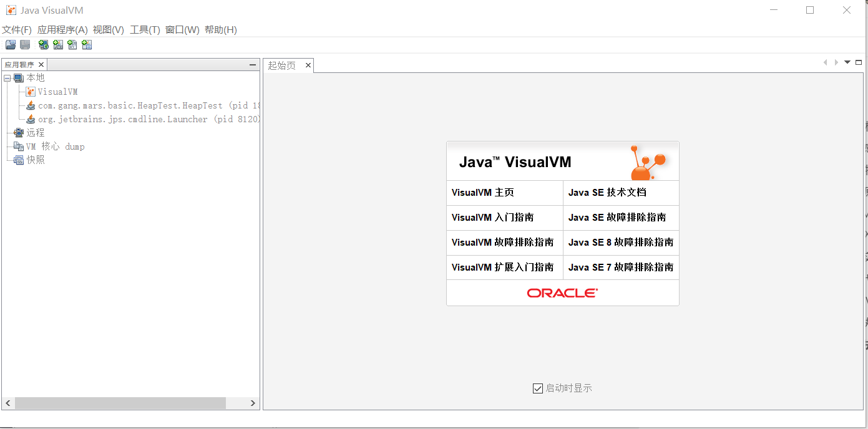This screenshot has width=868, height=429.
Task: Open the Java SE 技术文档 link
Action: [x=607, y=193]
